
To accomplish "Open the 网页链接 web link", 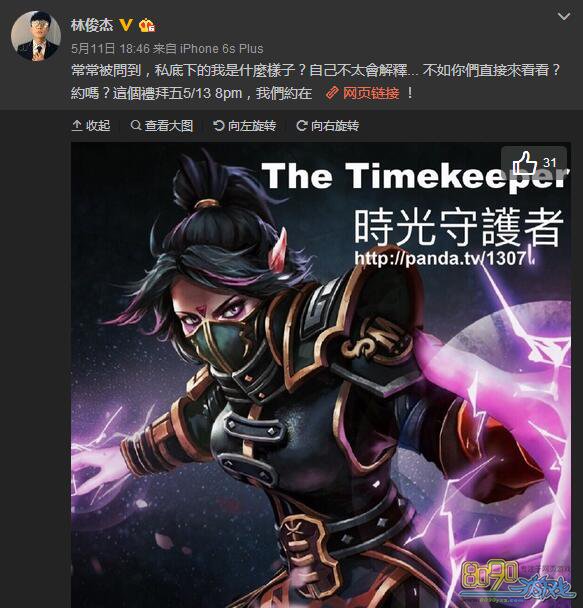I will (371, 93).
